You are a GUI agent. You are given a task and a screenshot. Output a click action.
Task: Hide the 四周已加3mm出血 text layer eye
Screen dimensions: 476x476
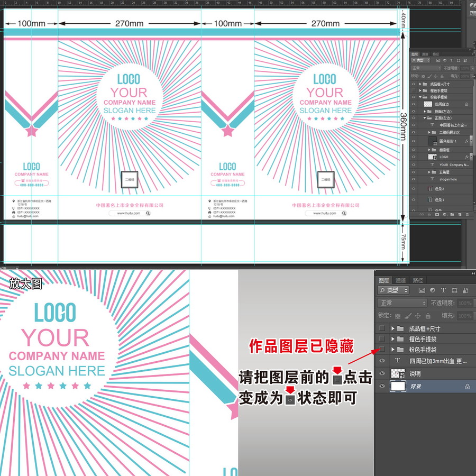pyautogui.click(x=382, y=360)
